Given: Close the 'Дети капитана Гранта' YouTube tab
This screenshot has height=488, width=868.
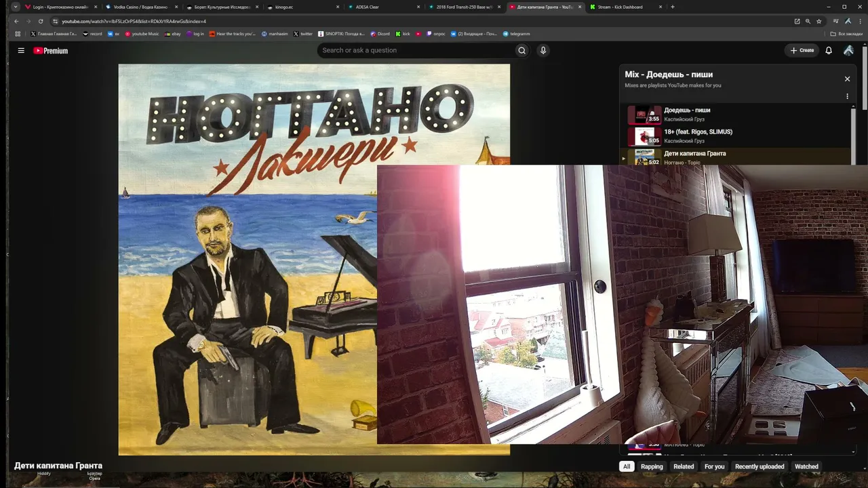Looking at the screenshot, I should point(580,7).
